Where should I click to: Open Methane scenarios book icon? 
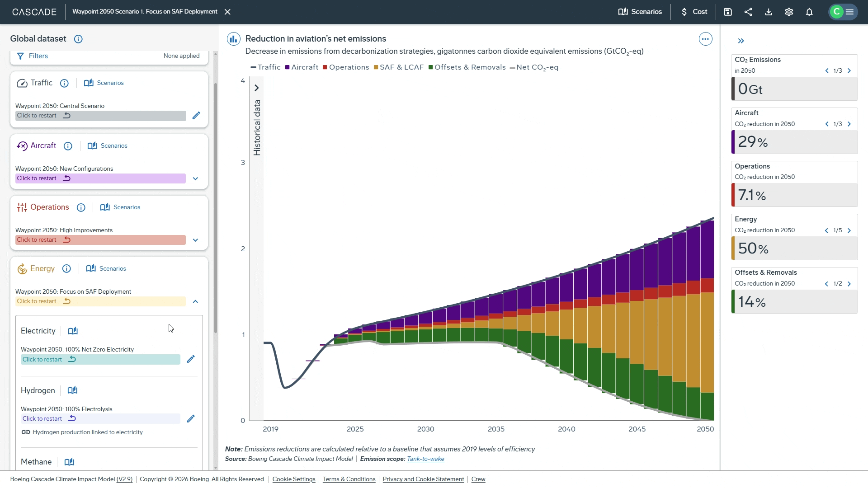coord(69,462)
